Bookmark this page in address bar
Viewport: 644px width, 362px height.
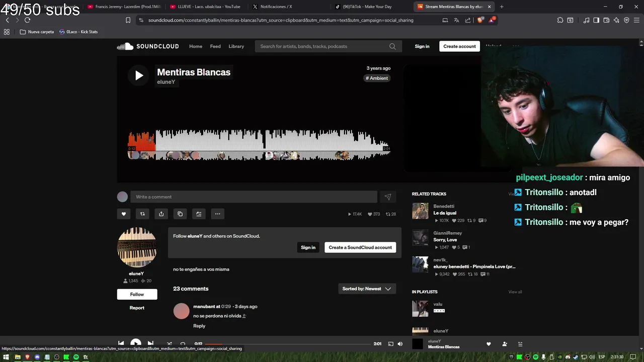(128, 20)
